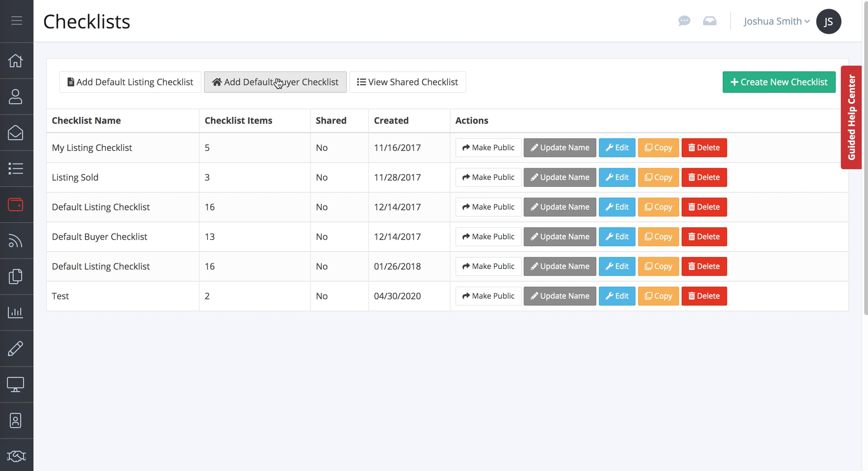Open the ID badge sidebar icon

tap(16, 420)
